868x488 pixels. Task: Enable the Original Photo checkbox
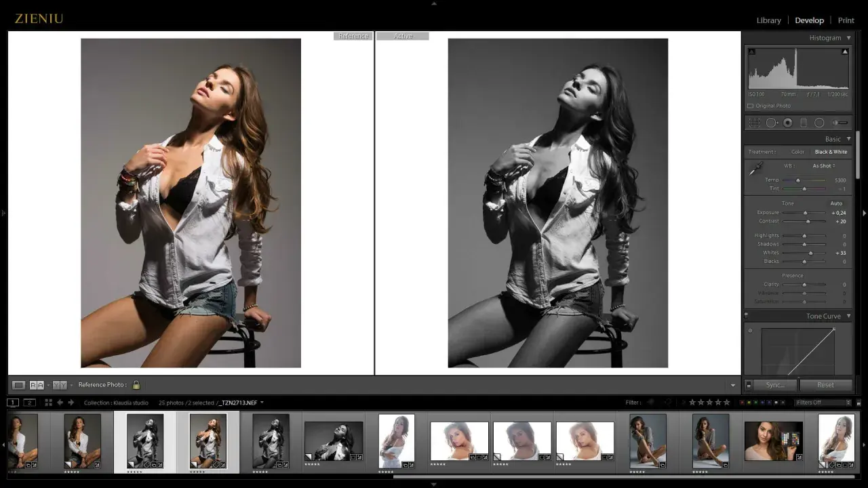[x=751, y=106]
